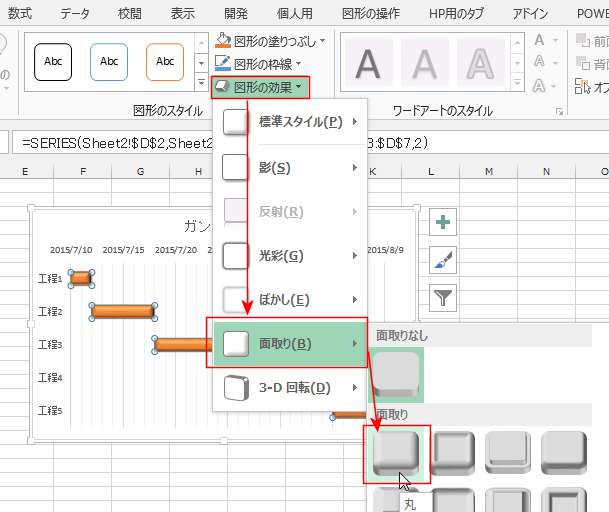Open the 影(S) shadow submenu
Viewport: 609px width, 512px height.
pyautogui.click(x=290, y=168)
